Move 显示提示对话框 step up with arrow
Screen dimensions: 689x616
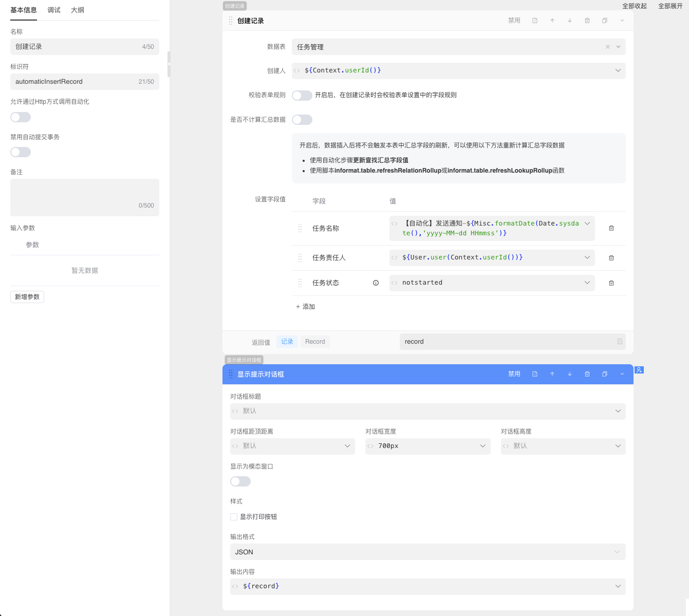[x=552, y=374]
